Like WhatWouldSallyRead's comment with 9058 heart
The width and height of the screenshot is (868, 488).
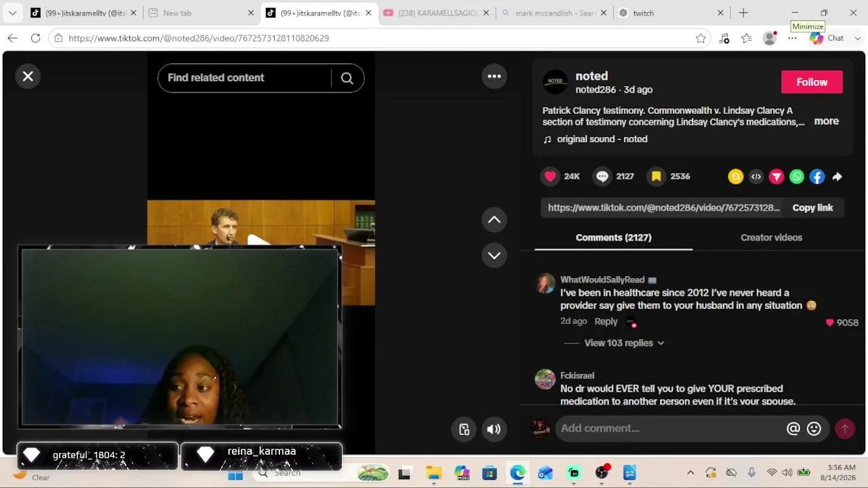(x=829, y=323)
